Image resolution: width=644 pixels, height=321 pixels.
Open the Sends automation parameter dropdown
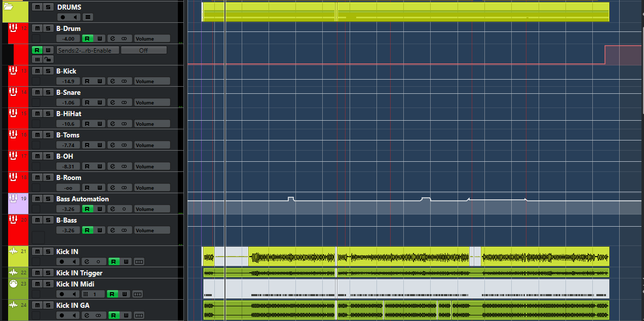pos(88,50)
